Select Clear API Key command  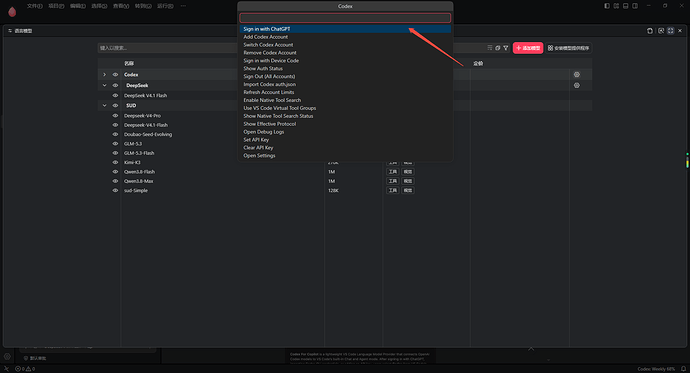tap(345, 148)
